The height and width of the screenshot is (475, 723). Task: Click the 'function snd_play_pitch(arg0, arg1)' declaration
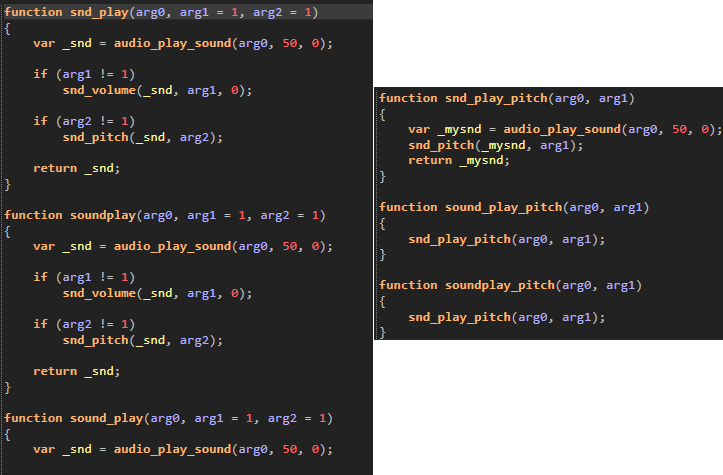[507, 98]
